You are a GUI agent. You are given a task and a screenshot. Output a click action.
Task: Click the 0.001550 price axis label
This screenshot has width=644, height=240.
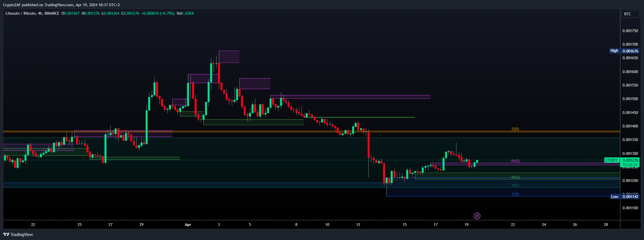630,85
